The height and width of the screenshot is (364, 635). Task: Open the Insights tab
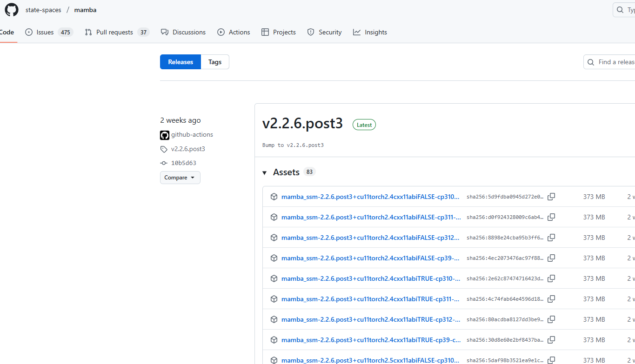click(370, 32)
